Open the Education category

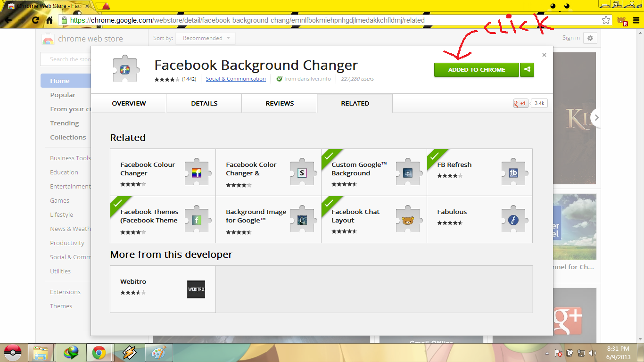64,172
